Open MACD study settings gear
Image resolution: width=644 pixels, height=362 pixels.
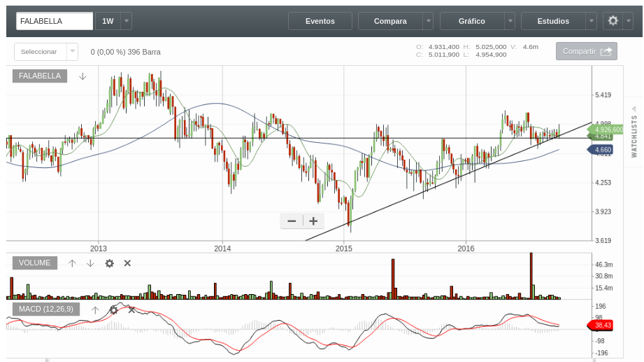114,309
